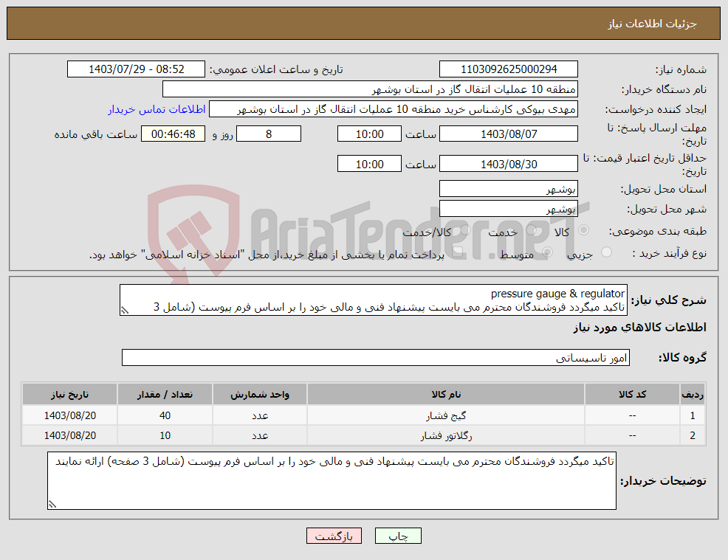Image resolution: width=728 pixels, height=560 pixels.
Task: Click the کد کالا column header
Action: tap(632, 395)
